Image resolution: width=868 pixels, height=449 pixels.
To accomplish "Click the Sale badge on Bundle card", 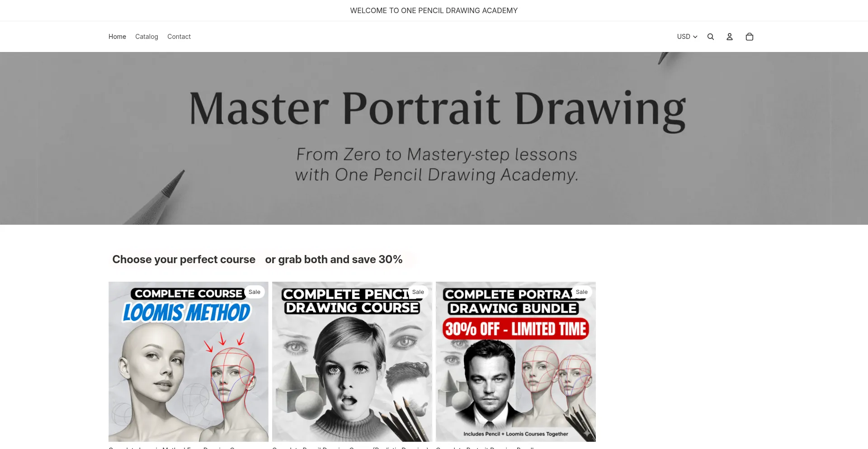I will (582, 292).
